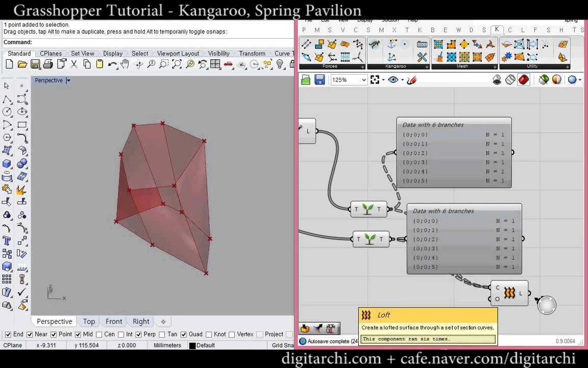This screenshot has width=588, height=368.
Task: Select the Rotate view tool
Action: tap(138, 64)
